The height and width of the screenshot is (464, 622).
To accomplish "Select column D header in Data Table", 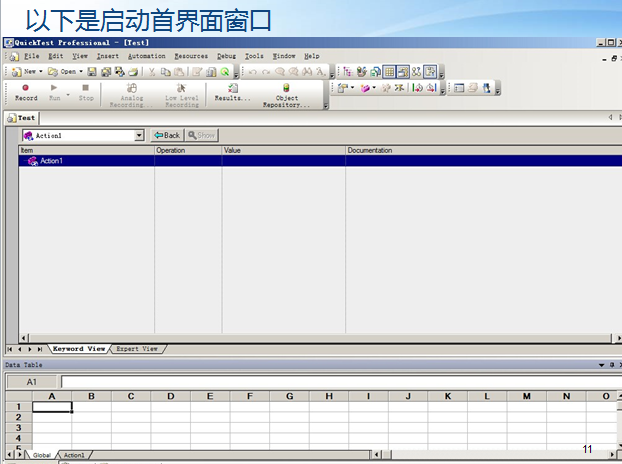I will pyautogui.click(x=171, y=396).
